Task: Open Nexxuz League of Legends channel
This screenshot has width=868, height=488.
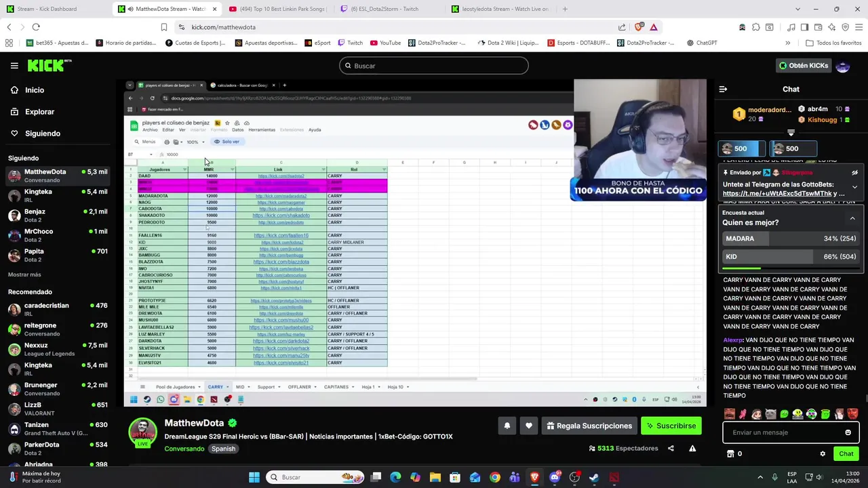Action: point(57,349)
